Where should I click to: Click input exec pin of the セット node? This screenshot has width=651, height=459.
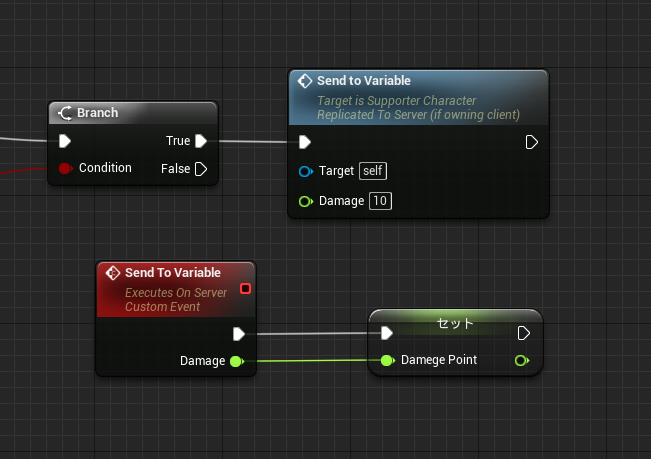[387, 333]
